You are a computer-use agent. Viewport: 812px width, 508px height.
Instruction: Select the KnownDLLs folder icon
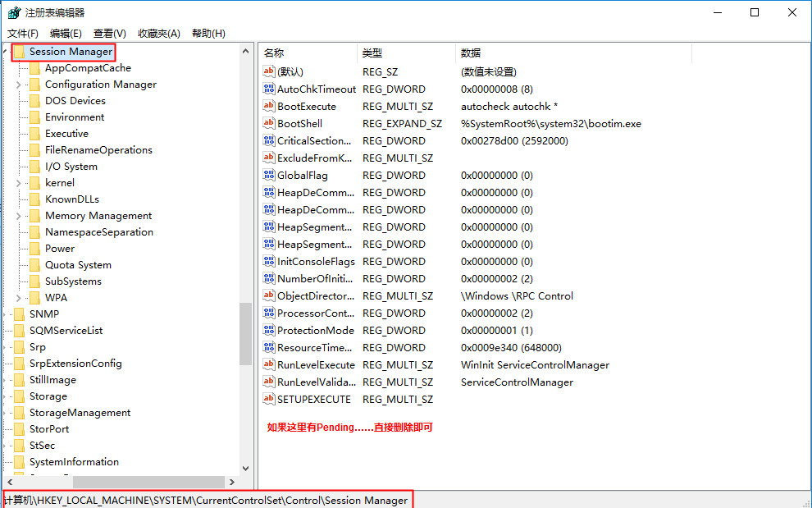pos(34,199)
